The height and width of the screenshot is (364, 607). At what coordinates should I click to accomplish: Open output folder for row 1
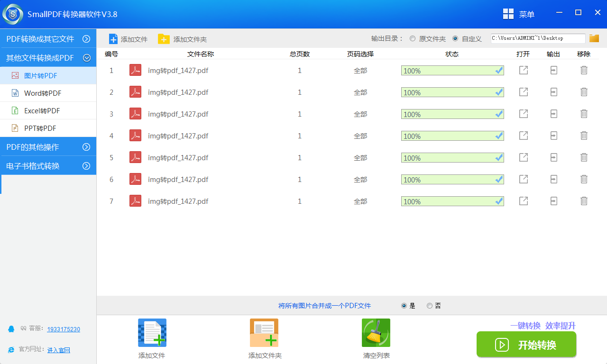coord(554,70)
